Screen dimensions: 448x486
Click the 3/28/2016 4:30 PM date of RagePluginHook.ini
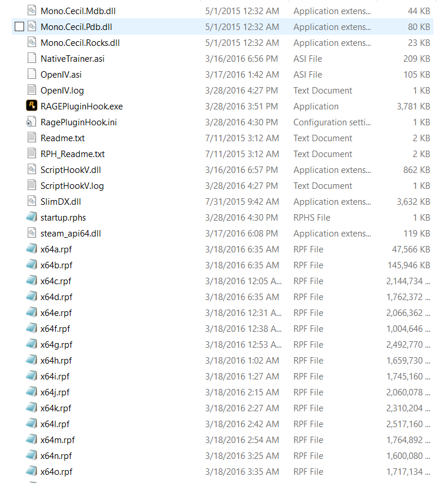coord(242,122)
